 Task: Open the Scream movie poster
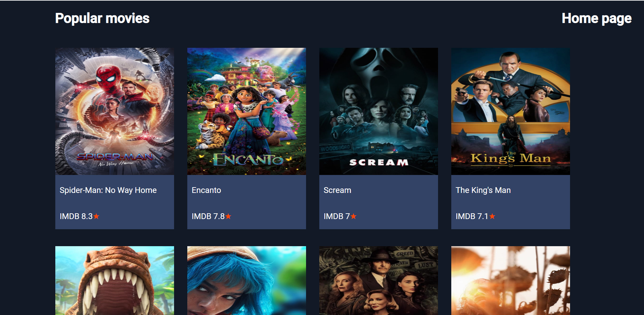click(379, 111)
